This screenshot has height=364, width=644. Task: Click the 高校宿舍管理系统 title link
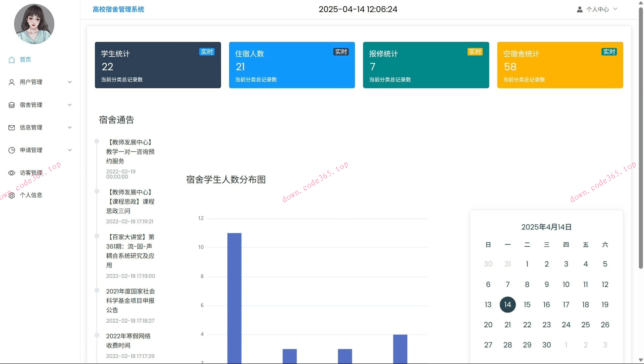coord(118,9)
